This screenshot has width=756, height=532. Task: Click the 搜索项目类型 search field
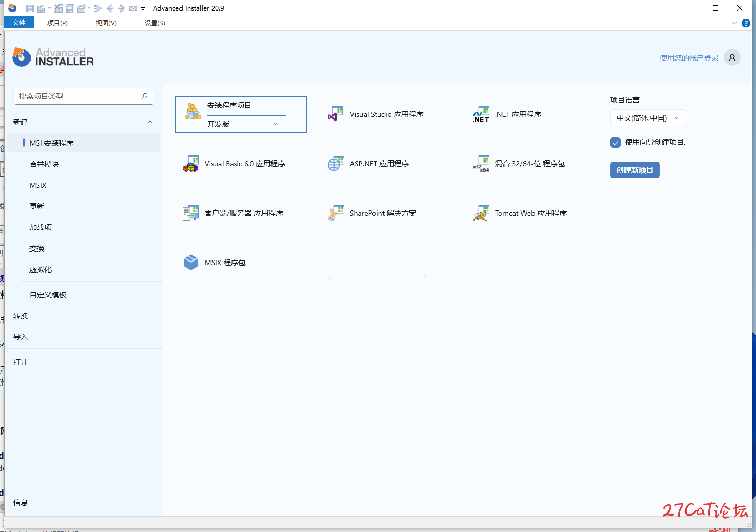point(84,96)
